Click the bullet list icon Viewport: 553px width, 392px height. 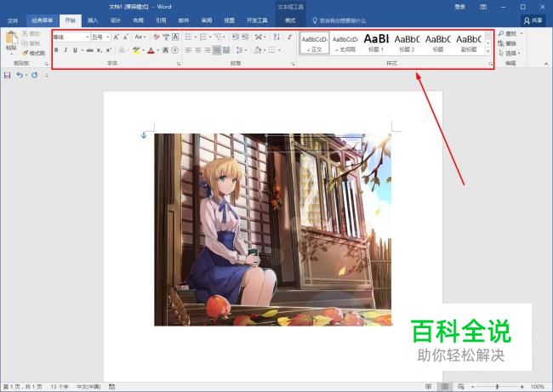click(188, 37)
